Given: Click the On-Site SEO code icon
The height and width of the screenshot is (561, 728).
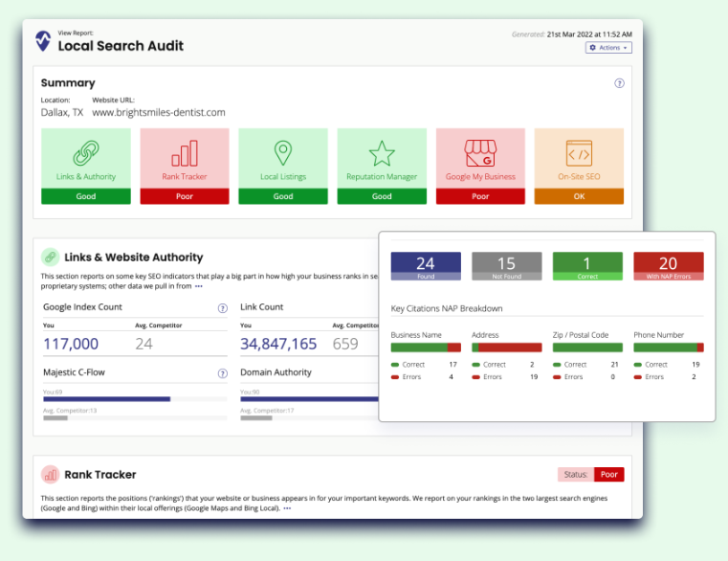Looking at the screenshot, I should [x=579, y=153].
